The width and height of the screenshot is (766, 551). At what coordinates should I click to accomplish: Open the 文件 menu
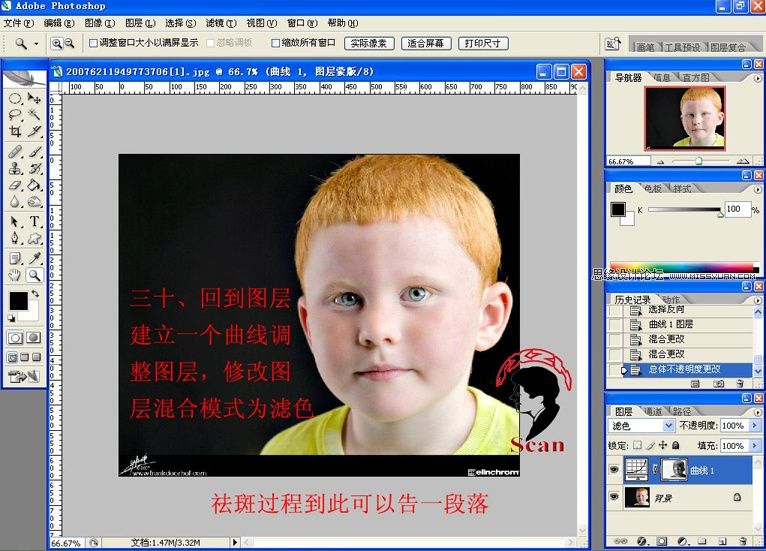pyautogui.click(x=19, y=23)
